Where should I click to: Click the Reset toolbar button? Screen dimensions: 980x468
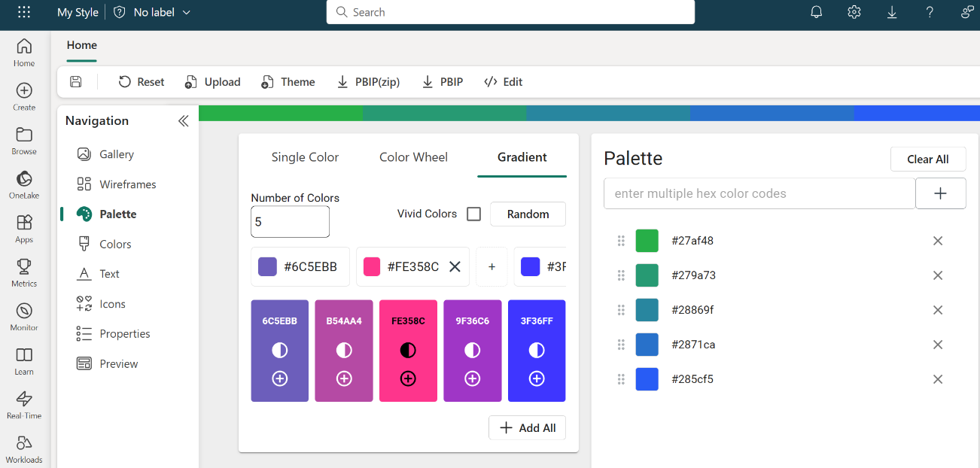point(142,82)
